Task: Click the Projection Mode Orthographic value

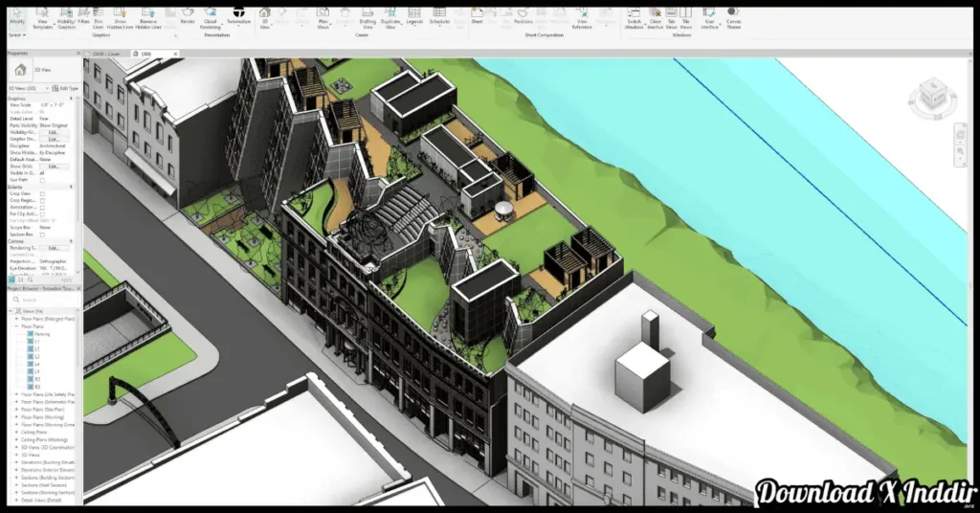Action: pyautogui.click(x=54, y=261)
